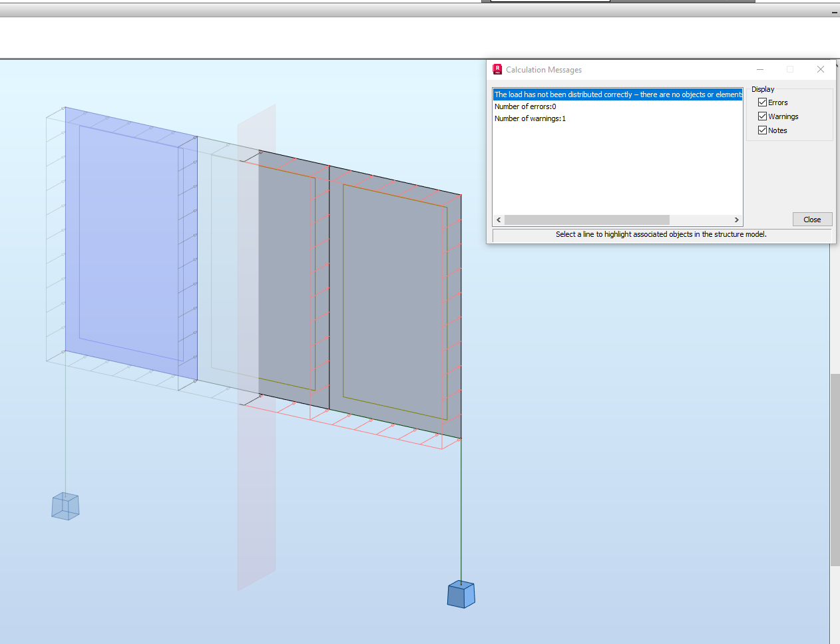Minimize the Calculation Messages dialog
The width and height of the screenshot is (840, 644).
tap(760, 69)
